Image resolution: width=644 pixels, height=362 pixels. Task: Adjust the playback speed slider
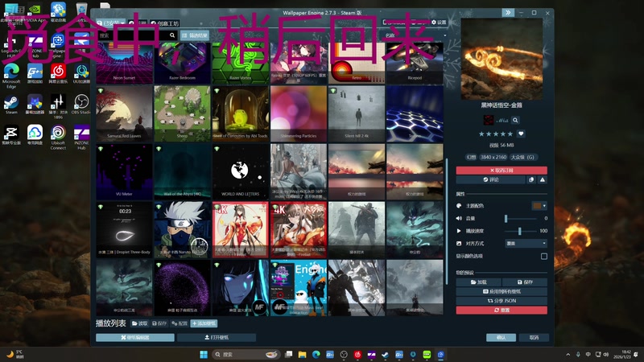(x=521, y=231)
